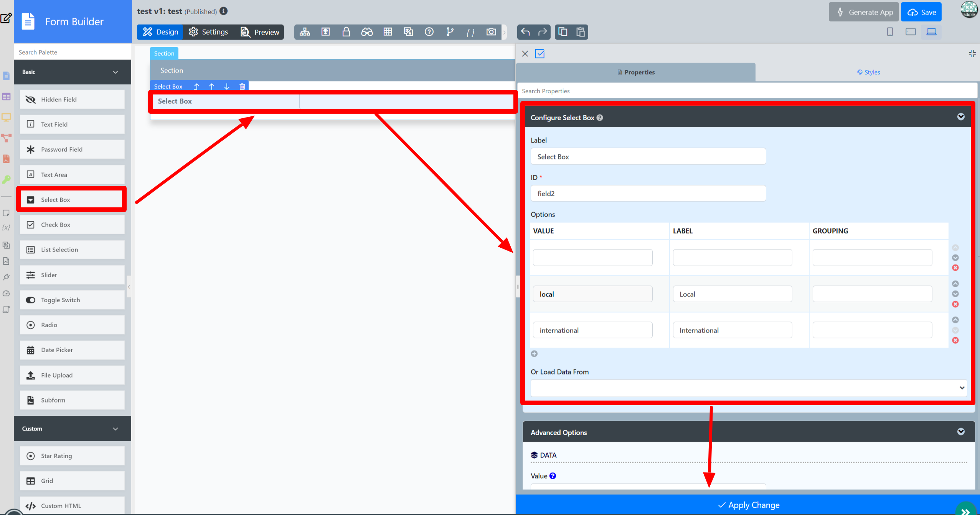Image resolution: width=980 pixels, height=515 pixels.
Task: Collapse the Advanced Options section
Action: [961, 432]
